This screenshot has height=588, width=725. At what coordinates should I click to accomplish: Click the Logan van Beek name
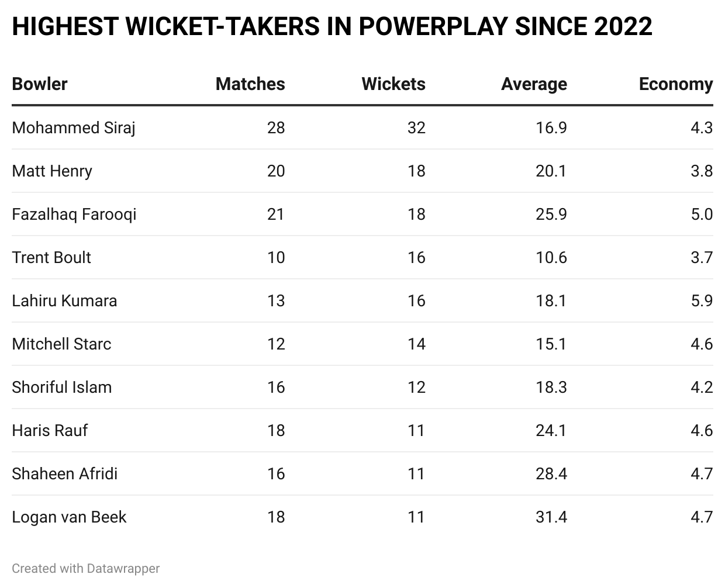pyautogui.click(x=69, y=517)
